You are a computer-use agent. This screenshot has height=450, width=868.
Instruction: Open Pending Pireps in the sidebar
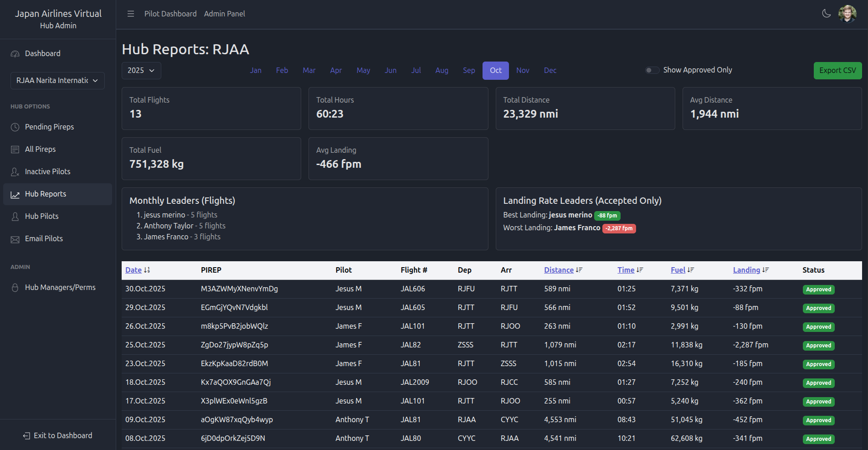coord(57,127)
